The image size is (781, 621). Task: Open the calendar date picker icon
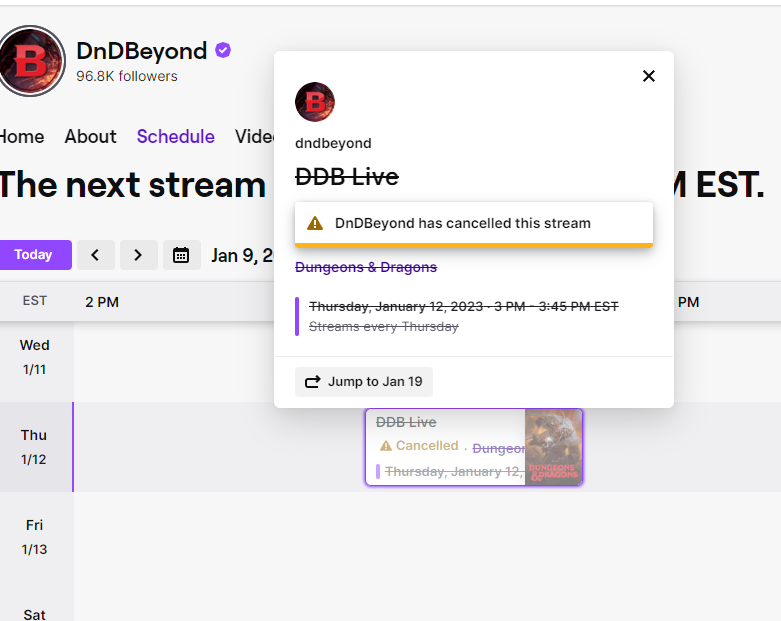click(181, 255)
